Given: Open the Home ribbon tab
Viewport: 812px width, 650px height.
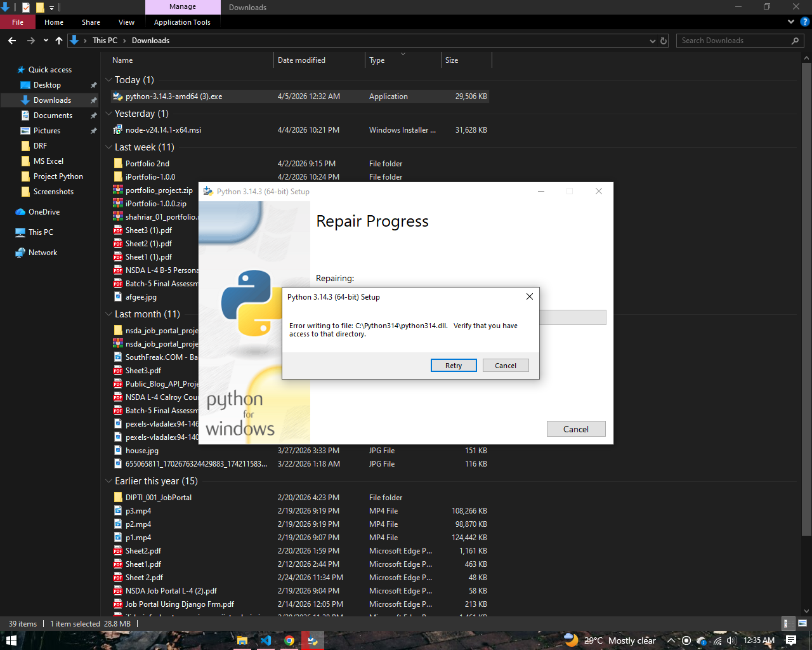Looking at the screenshot, I should [x=54, y=22].
